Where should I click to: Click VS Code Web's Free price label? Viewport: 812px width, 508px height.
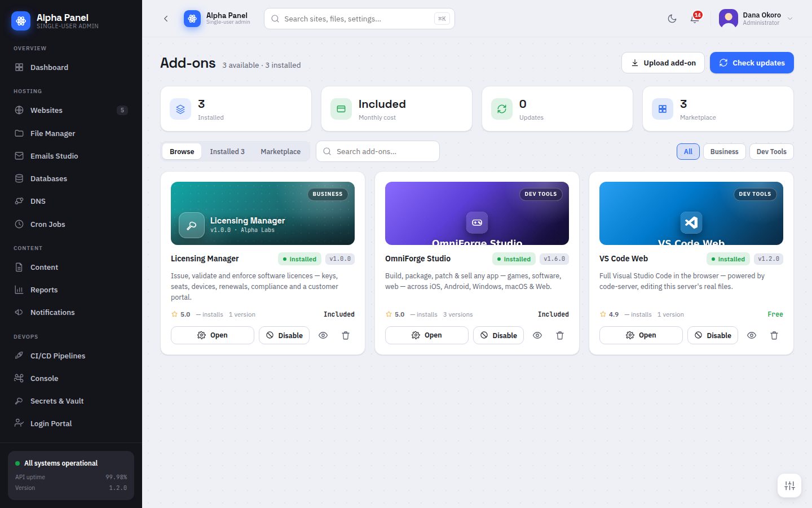[775, 314]
